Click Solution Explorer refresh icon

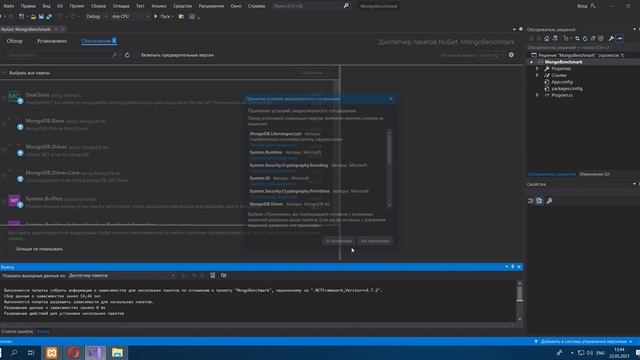click(x=585, y=38)
